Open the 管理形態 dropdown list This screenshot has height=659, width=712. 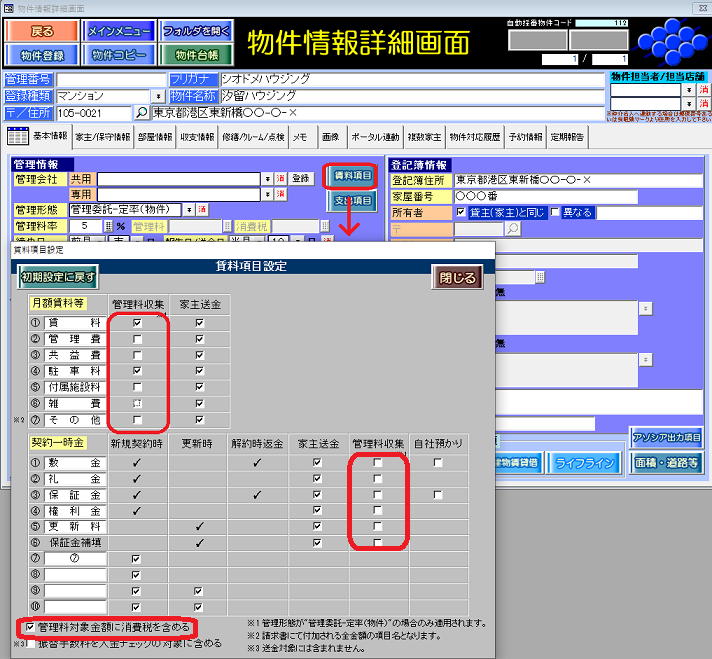(190, 210)
